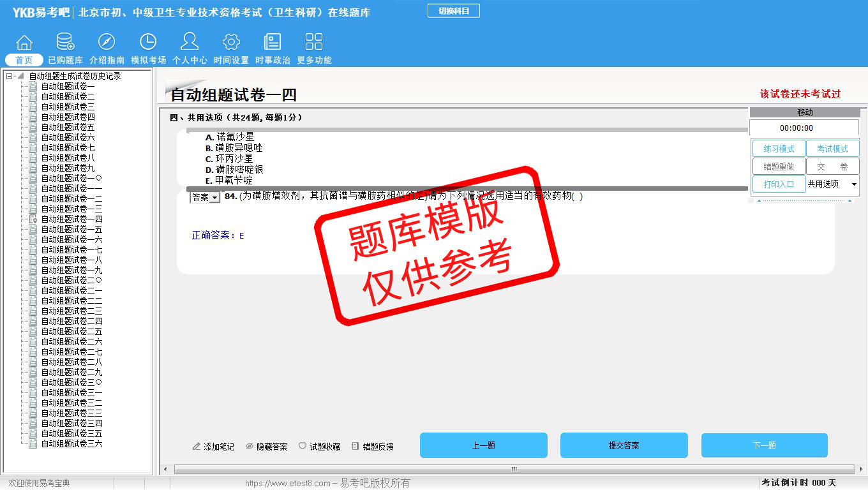The image size is (868, 490).
Task: Click 提交答案 to submit the answer
Action: [624, 445]
